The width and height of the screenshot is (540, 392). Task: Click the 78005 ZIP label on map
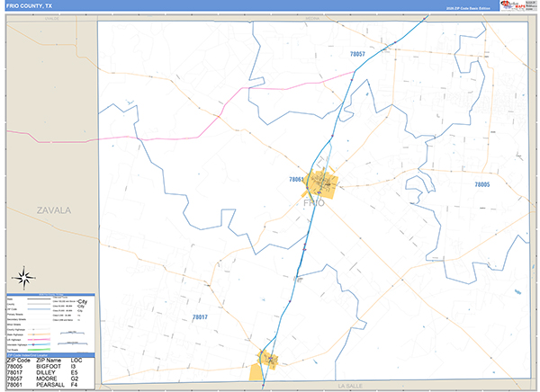[x=482, y=184]
